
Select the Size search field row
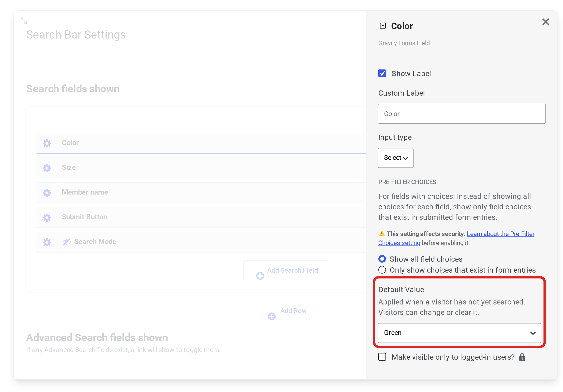coord(201,168)
